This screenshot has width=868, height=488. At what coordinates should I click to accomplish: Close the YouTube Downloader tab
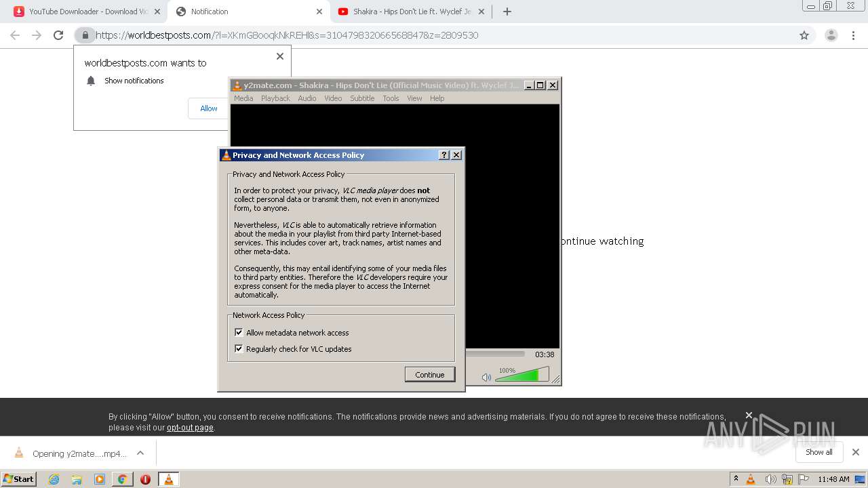pos(157,12)
